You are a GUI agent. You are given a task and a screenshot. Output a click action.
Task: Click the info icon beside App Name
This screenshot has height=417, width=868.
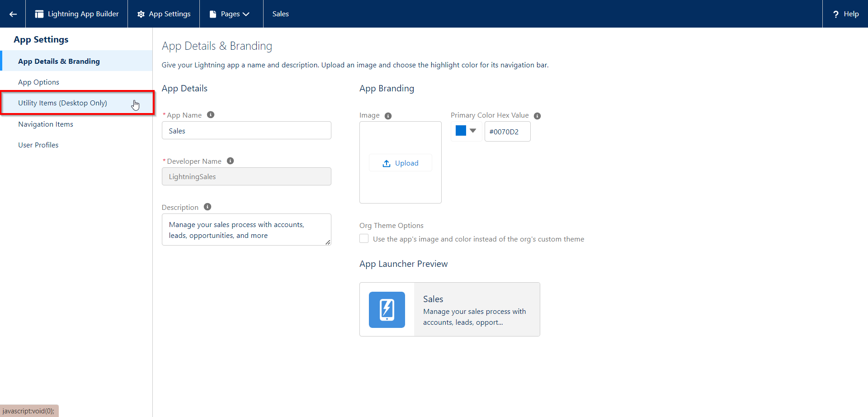[211, 115]
